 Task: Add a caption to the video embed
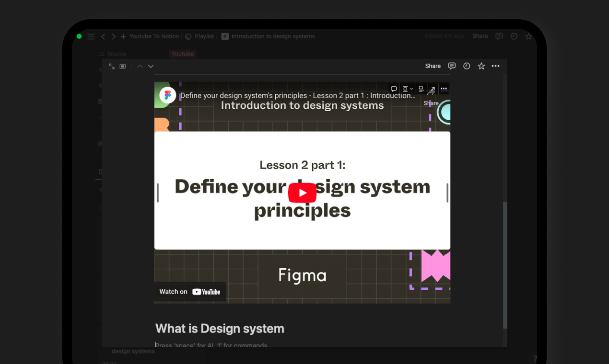tap(421, 89)
